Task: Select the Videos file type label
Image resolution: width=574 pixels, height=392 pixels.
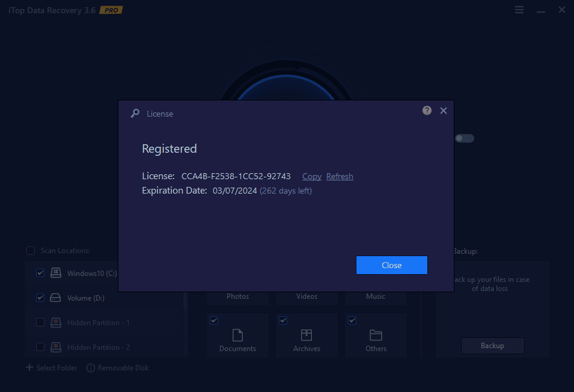Action: 307,296
